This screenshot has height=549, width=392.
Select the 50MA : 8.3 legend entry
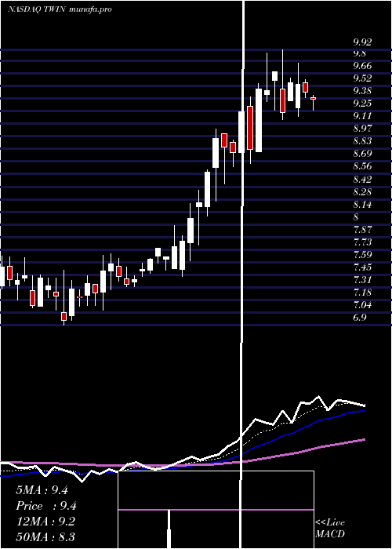click(45, 536)
